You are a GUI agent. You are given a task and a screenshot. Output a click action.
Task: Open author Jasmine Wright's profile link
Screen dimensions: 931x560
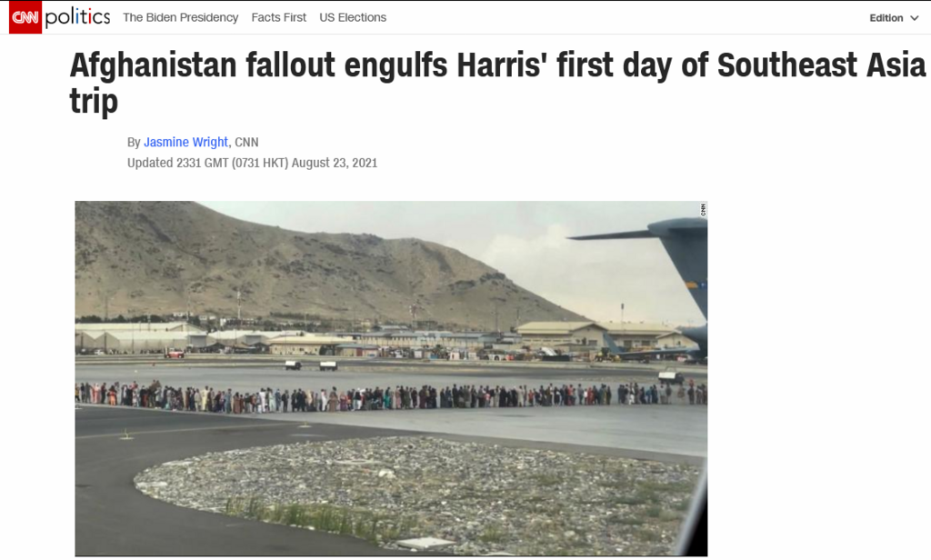tap(185, 142)
